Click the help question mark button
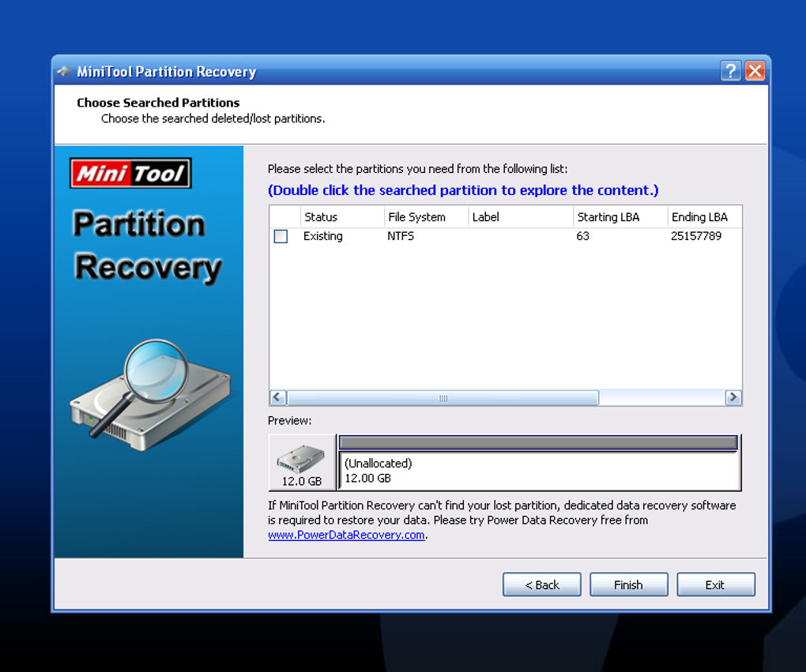 click(730, 71)
